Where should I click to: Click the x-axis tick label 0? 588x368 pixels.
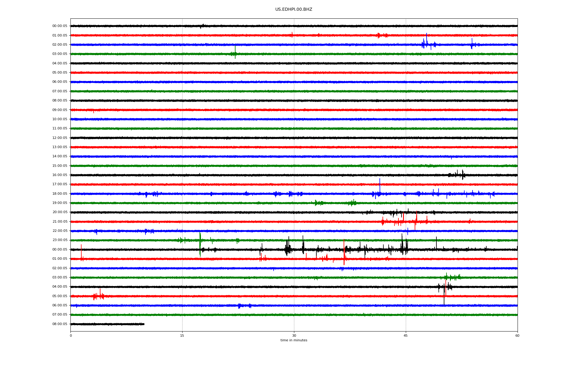click(71, 335)
